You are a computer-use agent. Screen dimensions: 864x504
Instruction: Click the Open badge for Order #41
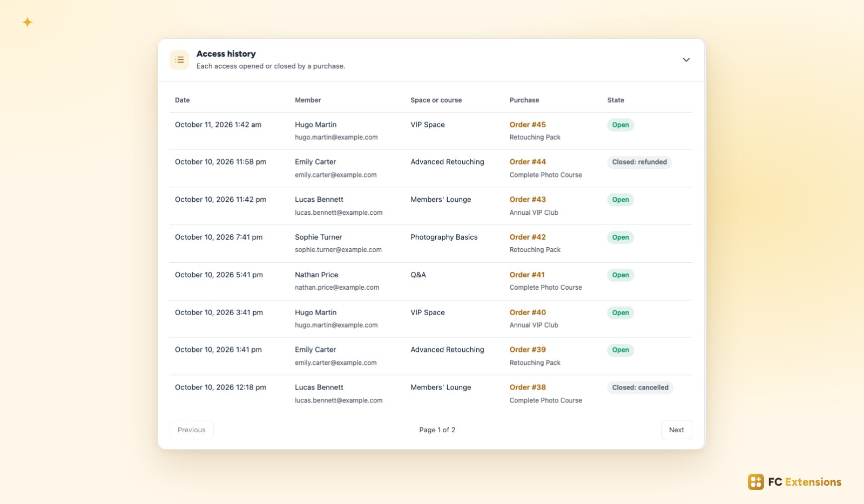620,275
